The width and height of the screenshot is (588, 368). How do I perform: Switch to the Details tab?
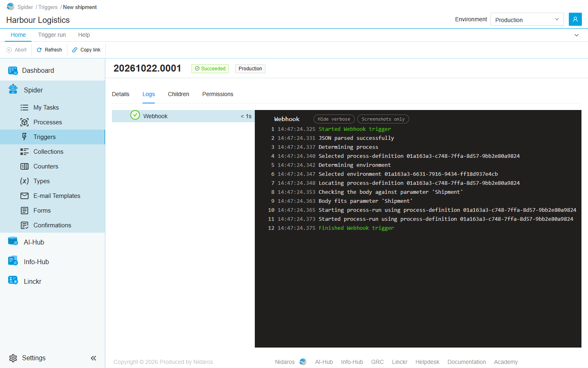[x=120, y=94]
